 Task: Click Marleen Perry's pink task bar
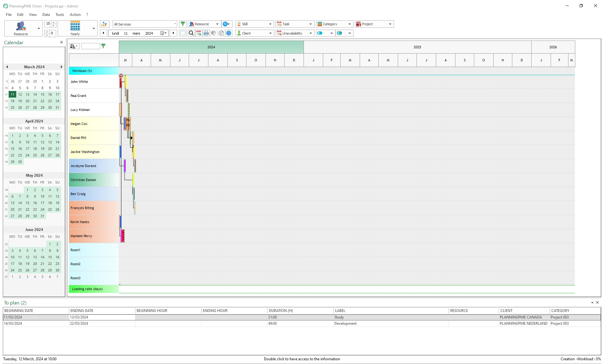(123, 236)
